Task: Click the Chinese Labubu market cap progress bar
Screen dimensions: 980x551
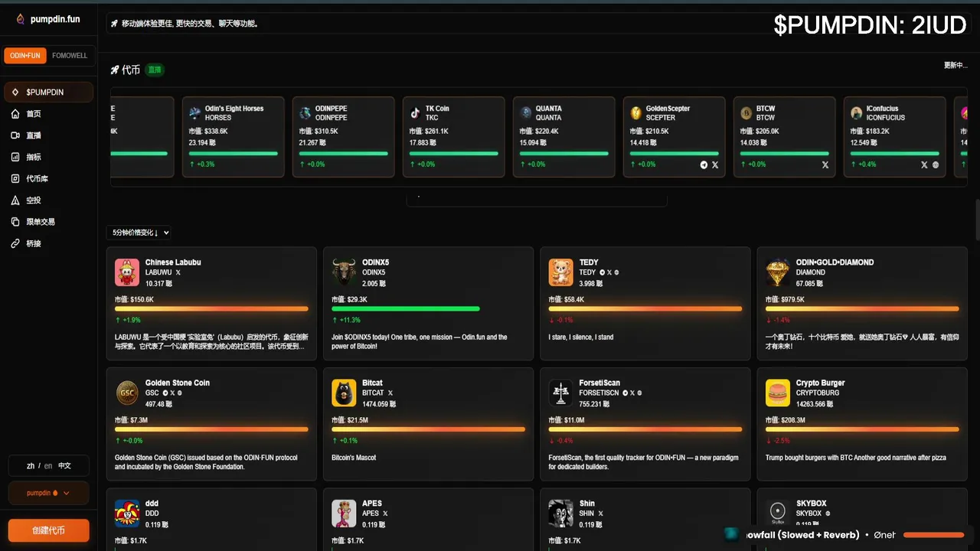Action: [211, 308]
